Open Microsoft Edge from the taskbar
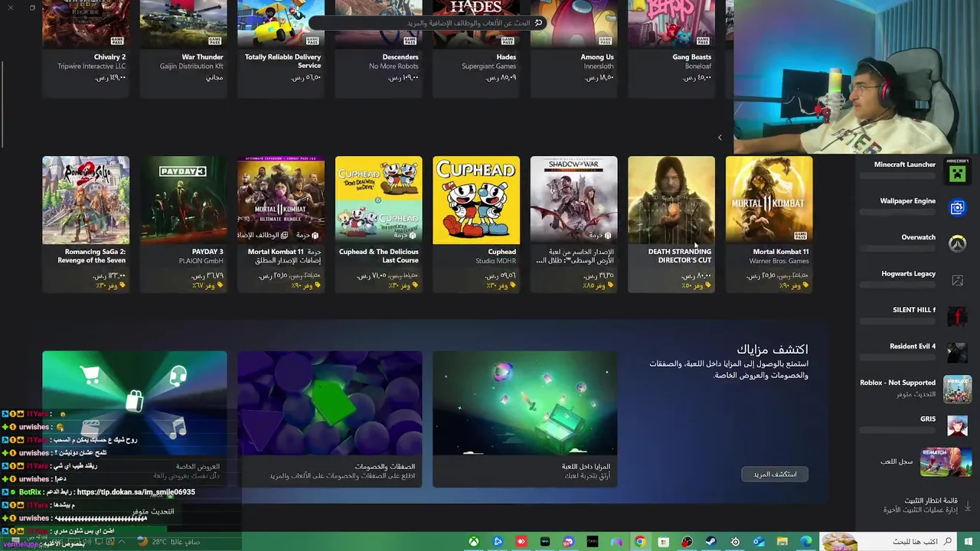The width and height of the screenshot is (980, 551). click(806, 542)
